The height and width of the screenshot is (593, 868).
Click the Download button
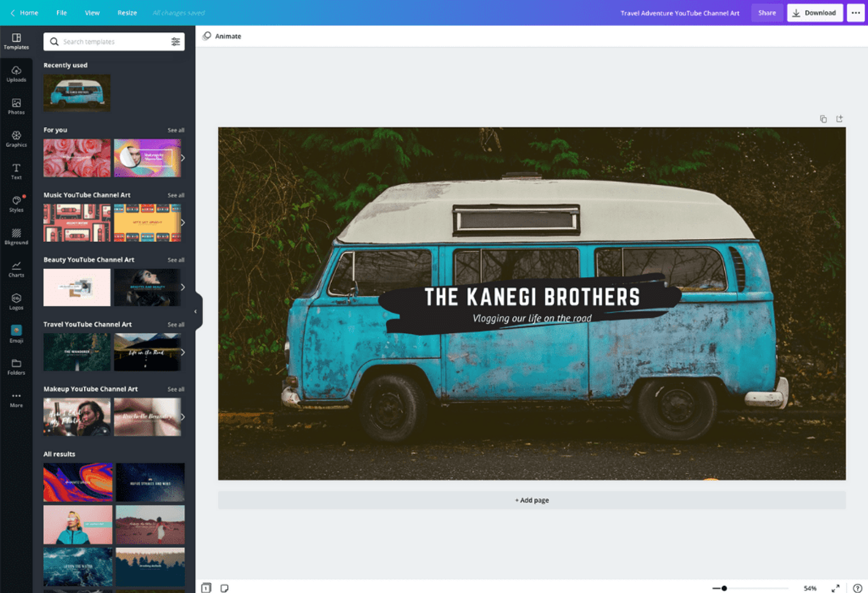tap(815, 13)
